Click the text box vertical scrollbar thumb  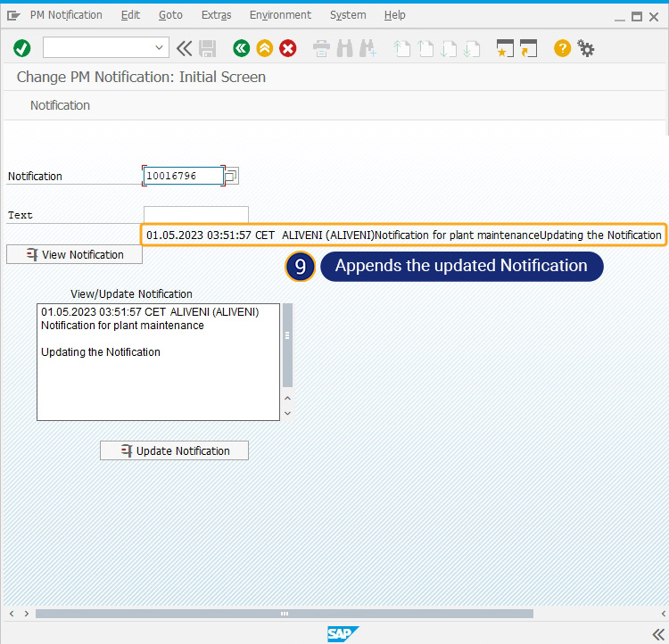287,344
